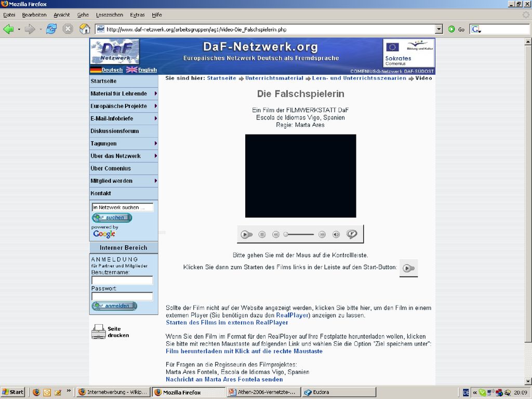Switch to Eudora in the taskbar
This screenshot has height=399, width=532.
coord(339,392)
